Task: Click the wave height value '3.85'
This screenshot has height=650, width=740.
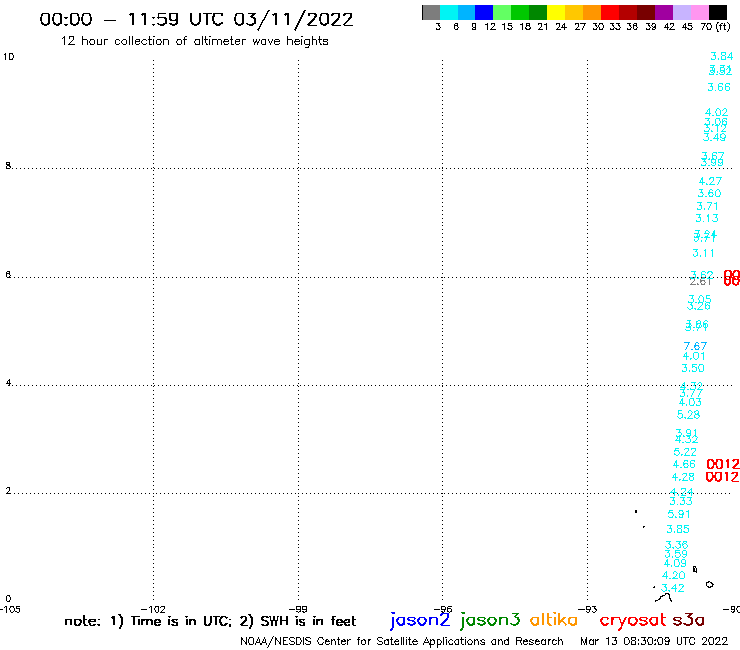Action: point(678,530)
